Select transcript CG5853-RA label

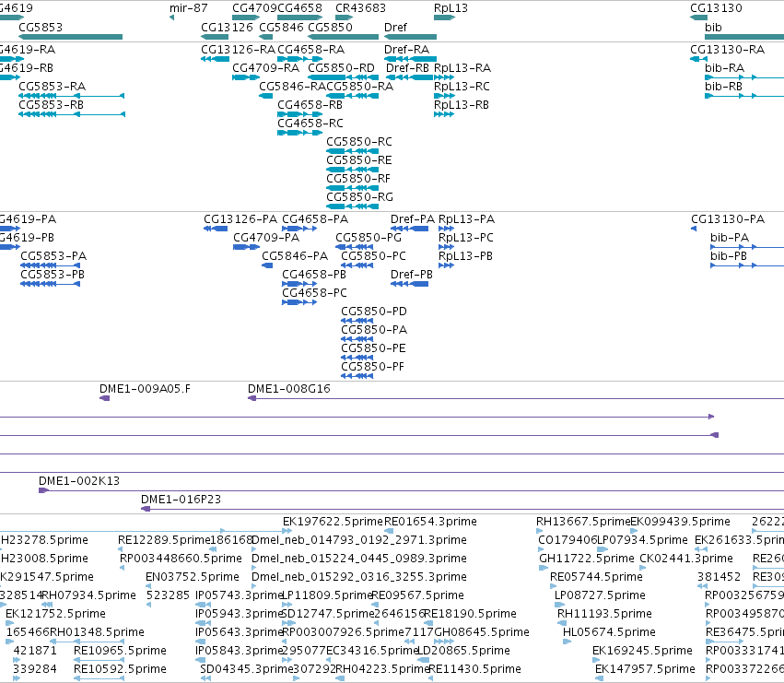(x=52, y=87)
